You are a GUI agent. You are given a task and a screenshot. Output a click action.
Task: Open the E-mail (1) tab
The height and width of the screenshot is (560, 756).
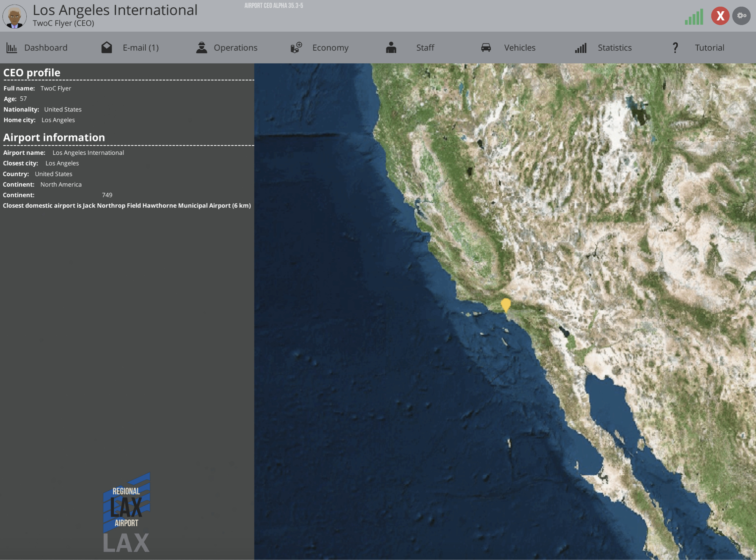click(141, 48)
